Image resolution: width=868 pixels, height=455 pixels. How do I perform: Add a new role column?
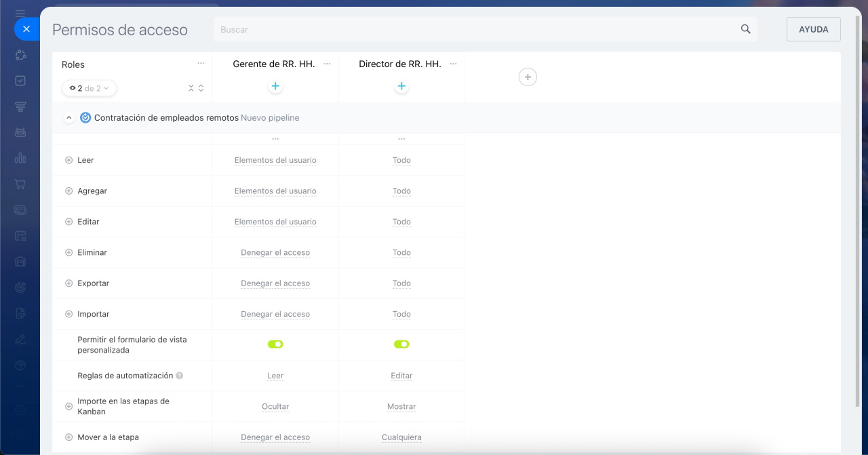pos(528,77)
